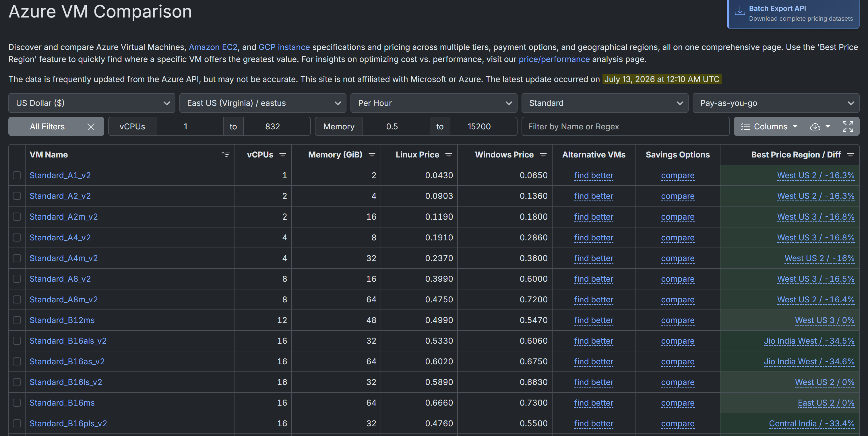Click the Batch Export API button
868x436 pixels.
(x=793, y=14)
